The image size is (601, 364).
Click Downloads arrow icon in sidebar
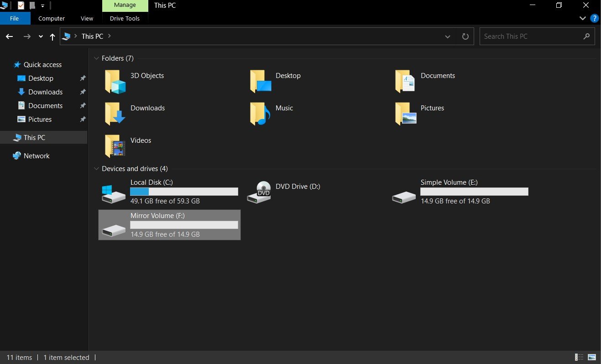(x=21, y=92)
